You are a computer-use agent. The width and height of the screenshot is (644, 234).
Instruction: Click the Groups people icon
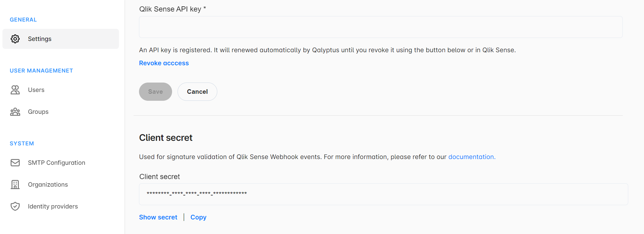15,111
